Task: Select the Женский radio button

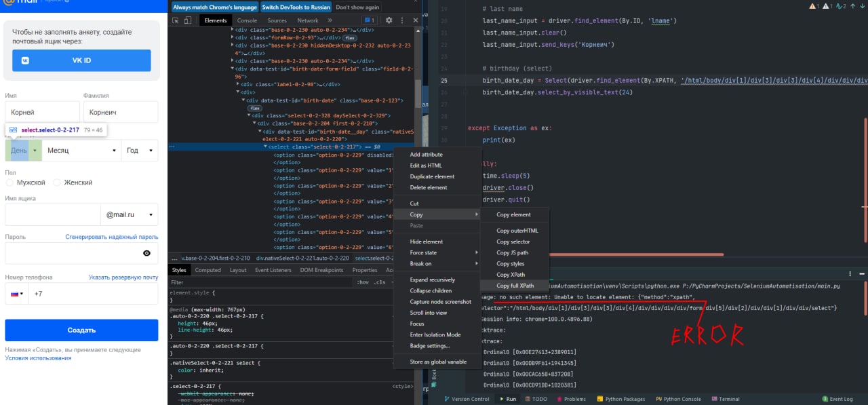Action: click(57, 182)
